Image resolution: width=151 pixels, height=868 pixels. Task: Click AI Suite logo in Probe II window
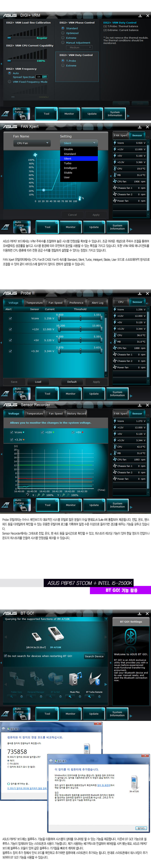[x=5, y=394]
